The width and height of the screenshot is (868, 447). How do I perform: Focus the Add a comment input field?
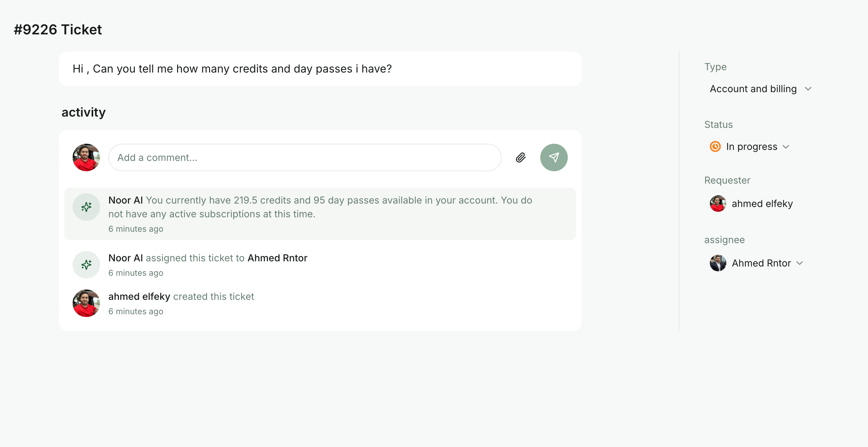pyautogui.click(x=305, y=157)
